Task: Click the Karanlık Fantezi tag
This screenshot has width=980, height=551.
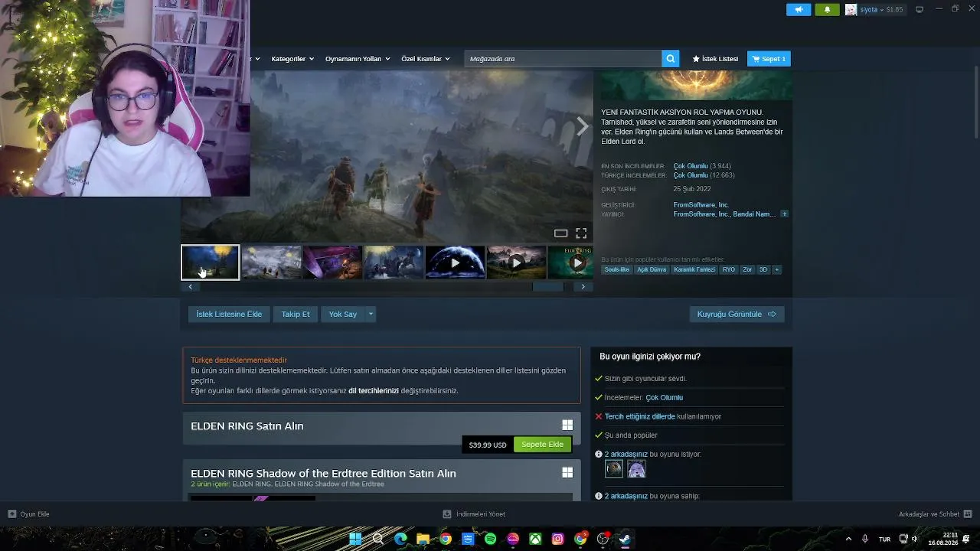Action: click(694, 269)
